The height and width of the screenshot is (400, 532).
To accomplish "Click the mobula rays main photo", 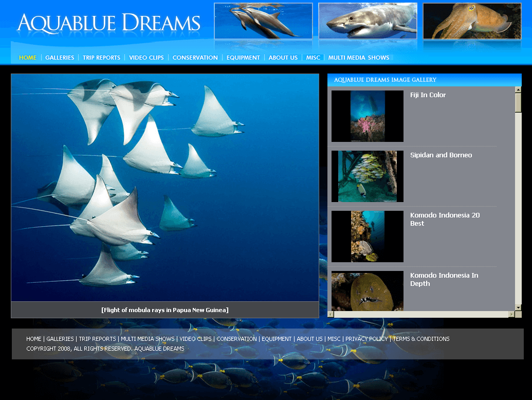I will [165, 188].
